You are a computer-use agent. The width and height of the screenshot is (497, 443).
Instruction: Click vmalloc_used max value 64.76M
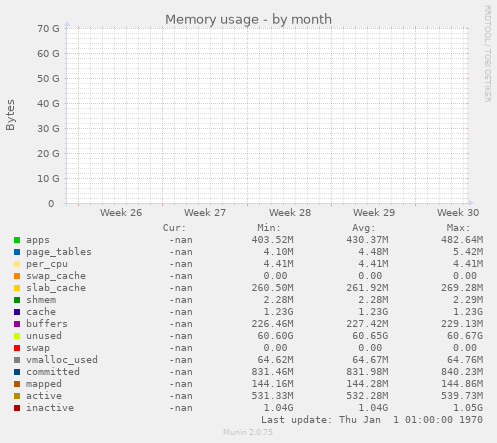click(x=465, y=360)
